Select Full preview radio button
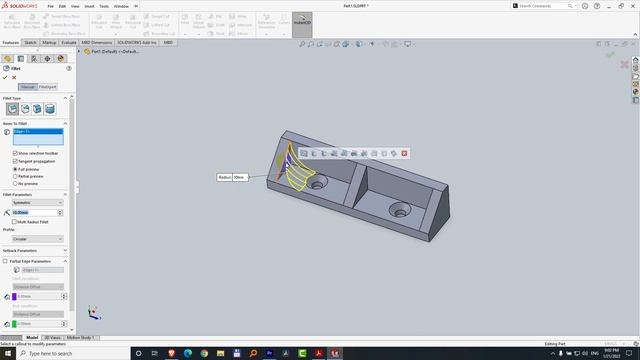Viewport: 640px width, 360px height. tap(15, 169)
